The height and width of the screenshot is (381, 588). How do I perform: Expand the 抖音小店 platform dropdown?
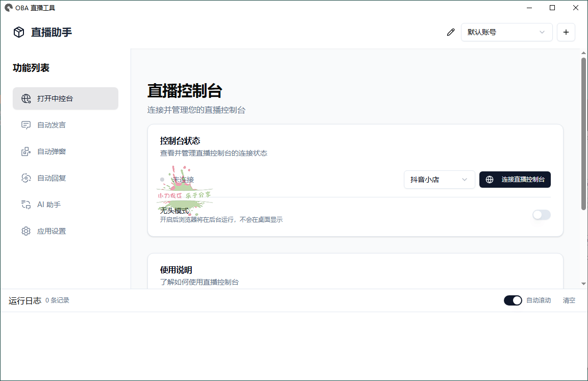(439, 180)
